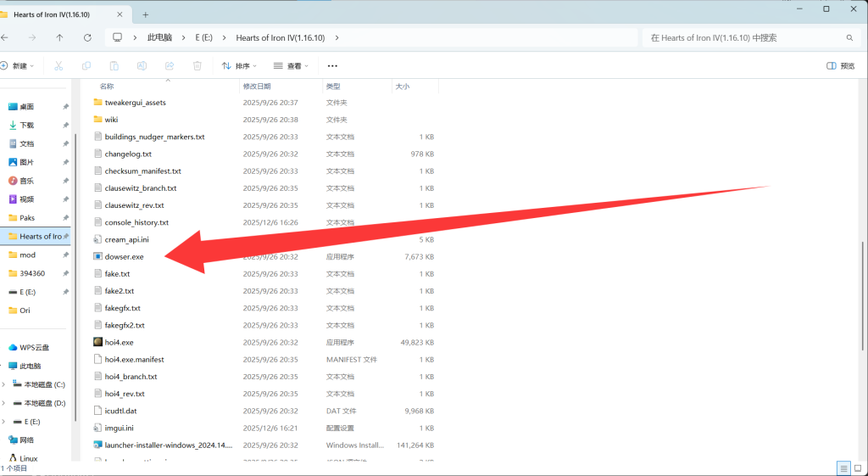Switch to details view in status bar
The width and height of the screenshot is (868, 476).
click(x=843, y=468)
